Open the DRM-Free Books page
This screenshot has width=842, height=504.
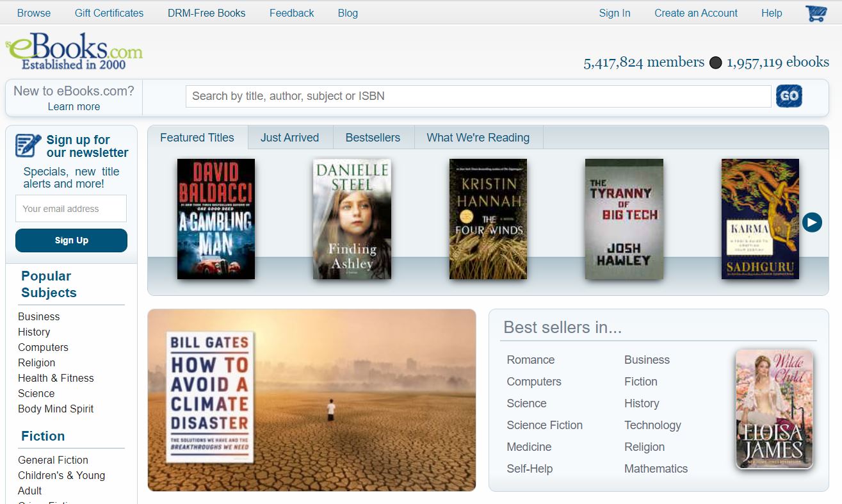click(x=206, y=13)
